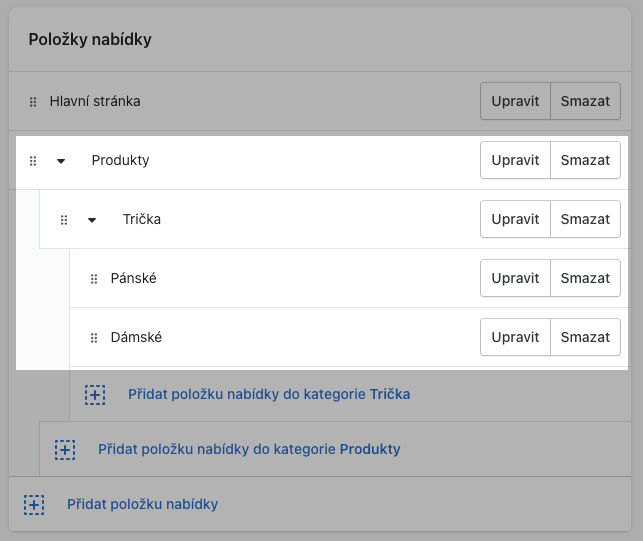
Task: Collapse the Trička submenu
Action: tap(92, 219)
